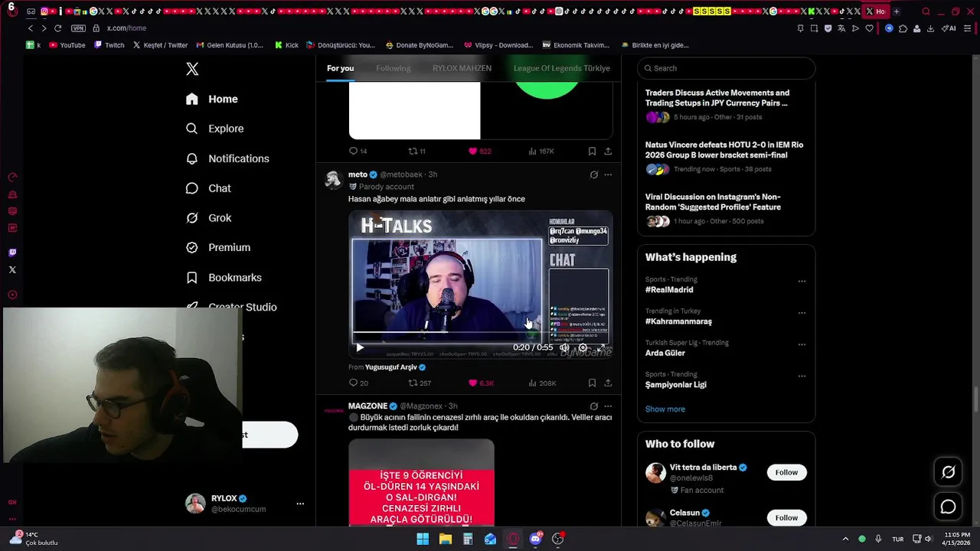Viewport: 980px width, 551px height.
Task: Open Bookmarks in the sidebar
Action: [224, 277]
